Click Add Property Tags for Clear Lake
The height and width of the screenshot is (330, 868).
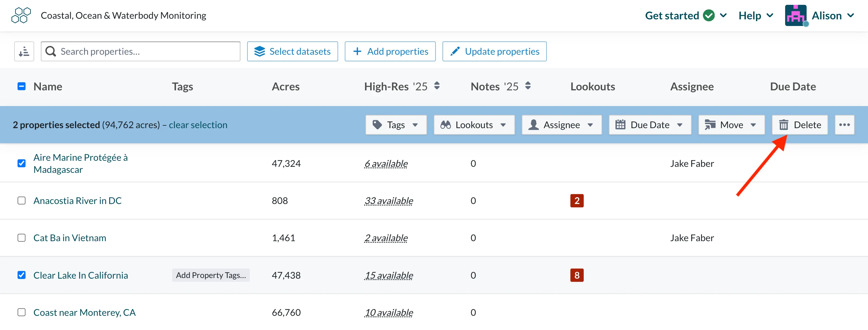pyautogui.click(x=211, y=275)
